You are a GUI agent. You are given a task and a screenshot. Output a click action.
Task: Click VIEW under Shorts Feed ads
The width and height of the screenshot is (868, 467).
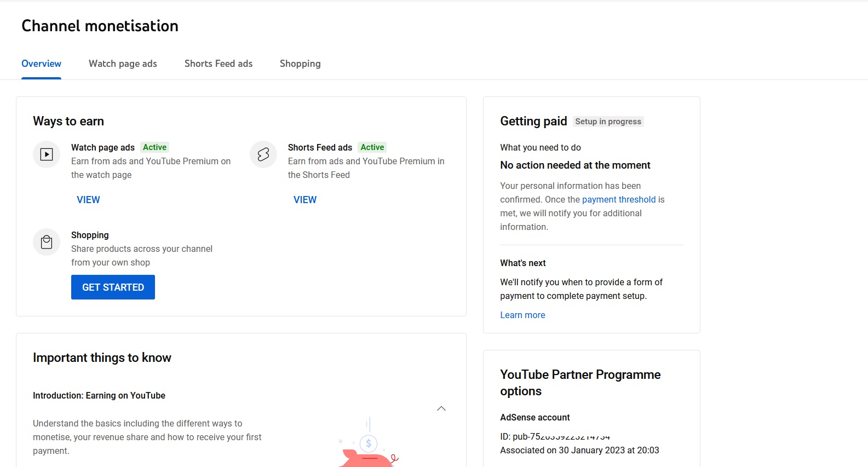(x=305, y=200)
